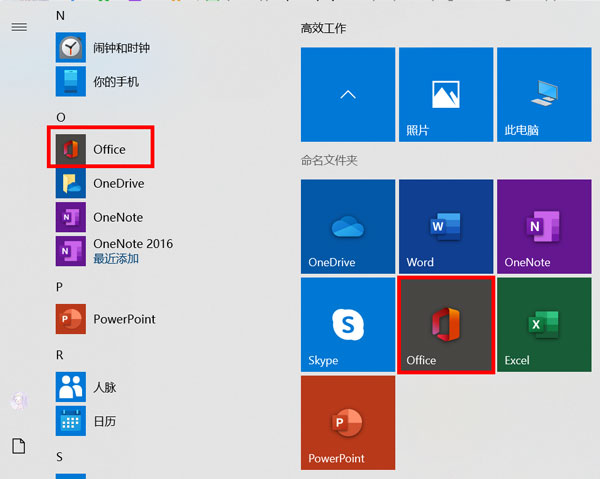Open Alarms & Clock app (闹钟和时钟)
The height and width of the screenshot is (479, 600).
pyautogui.click(x=103, y=47)
